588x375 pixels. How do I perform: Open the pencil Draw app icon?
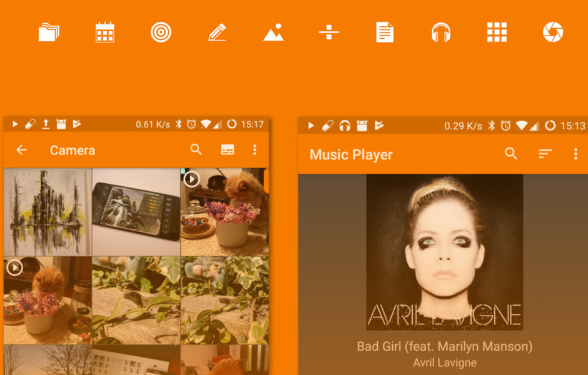217,32
